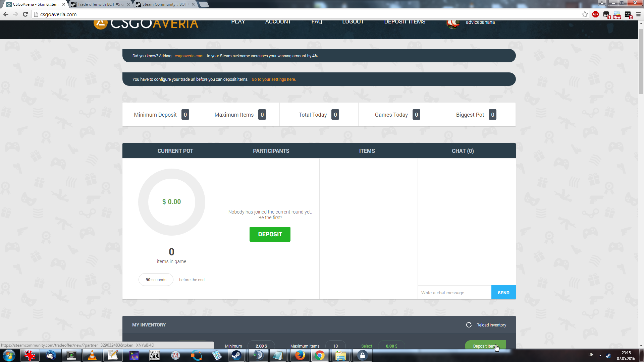This screenshot has height=362, width=644.
Task: Show hidden system tray icons
Action: pos(600,355)
